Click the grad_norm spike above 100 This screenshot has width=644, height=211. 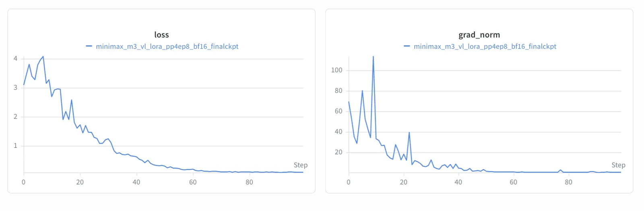click(373, 57)
